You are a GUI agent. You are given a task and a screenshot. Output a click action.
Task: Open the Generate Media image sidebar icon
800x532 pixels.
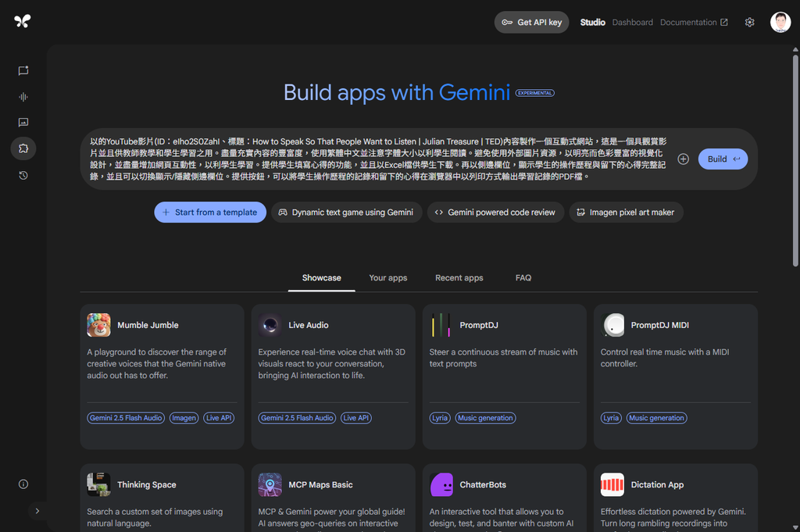pos(23,123)
